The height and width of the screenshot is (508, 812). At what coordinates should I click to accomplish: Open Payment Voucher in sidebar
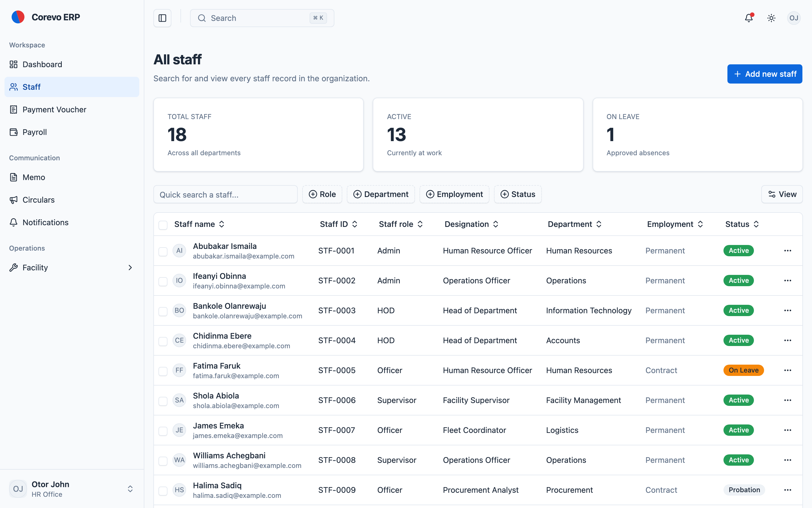(72, 110)
